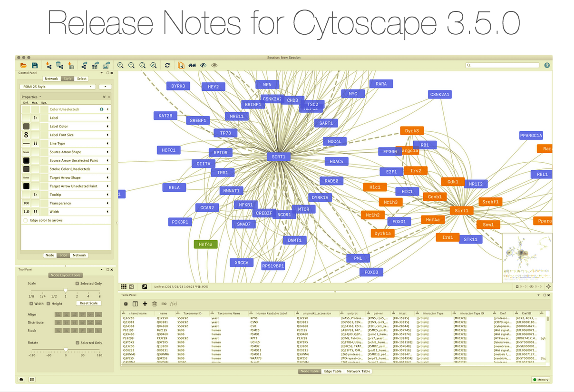Open the function builder f(x) icon
Screen dimensions: 574x392
click(173, 304)
